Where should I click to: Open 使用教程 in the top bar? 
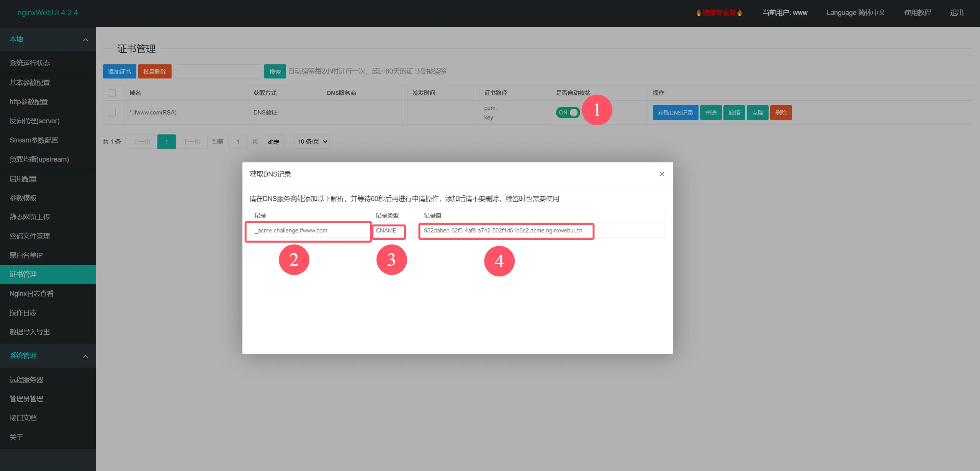point(917,13)
